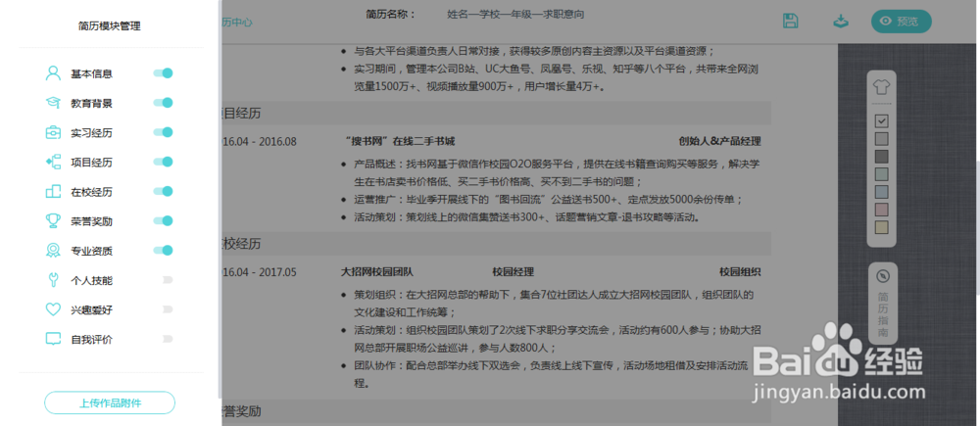Screen dimensions: 980x426
Task: Click the 上传作品附件 button
Action: tap(110, 402)
